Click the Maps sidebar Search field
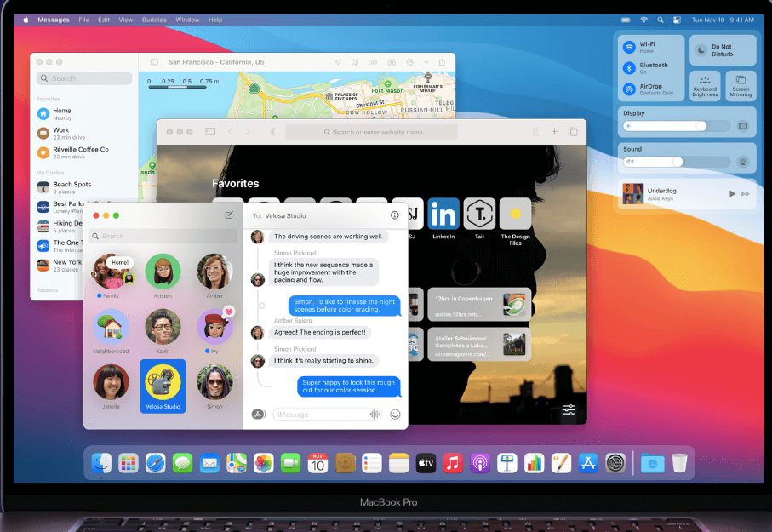The height and width of the screenshot is (532, 772). tap(84, 78)
